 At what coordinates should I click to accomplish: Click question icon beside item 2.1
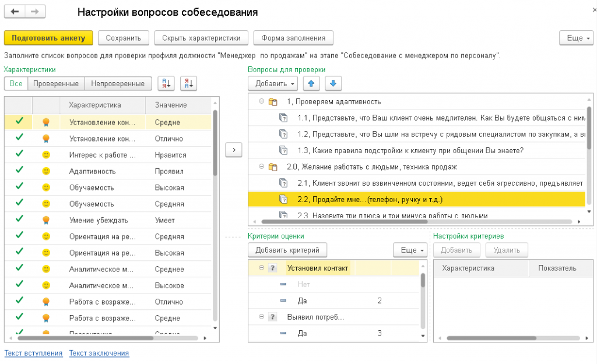click(283, 183)
